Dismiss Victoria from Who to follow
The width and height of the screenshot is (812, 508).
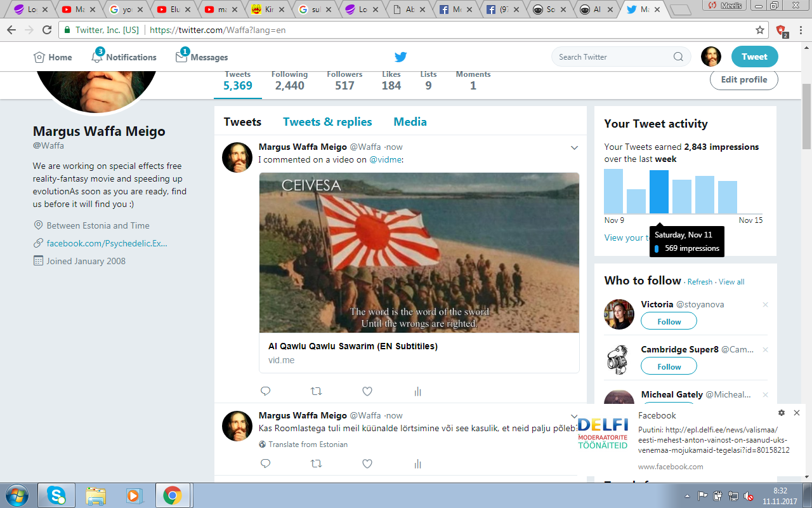click(x=765, y=305)
